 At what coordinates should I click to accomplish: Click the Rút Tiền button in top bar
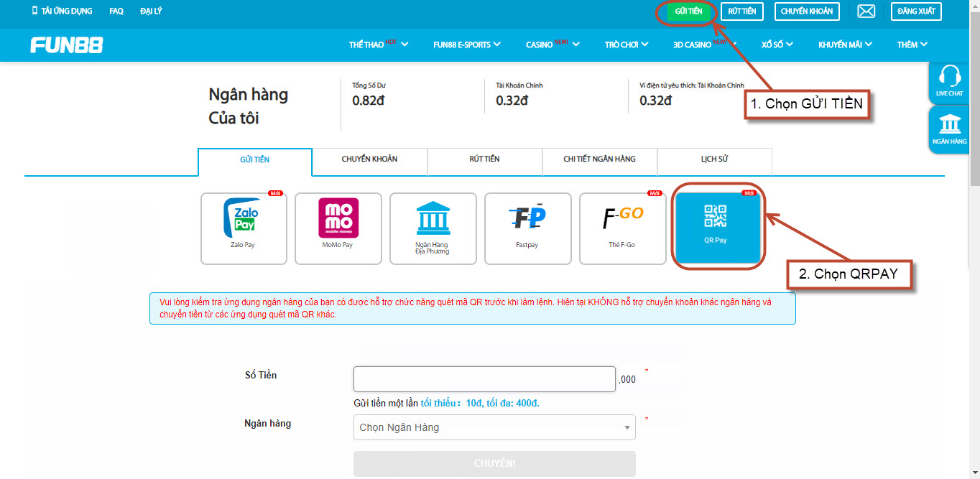(742, 11)
